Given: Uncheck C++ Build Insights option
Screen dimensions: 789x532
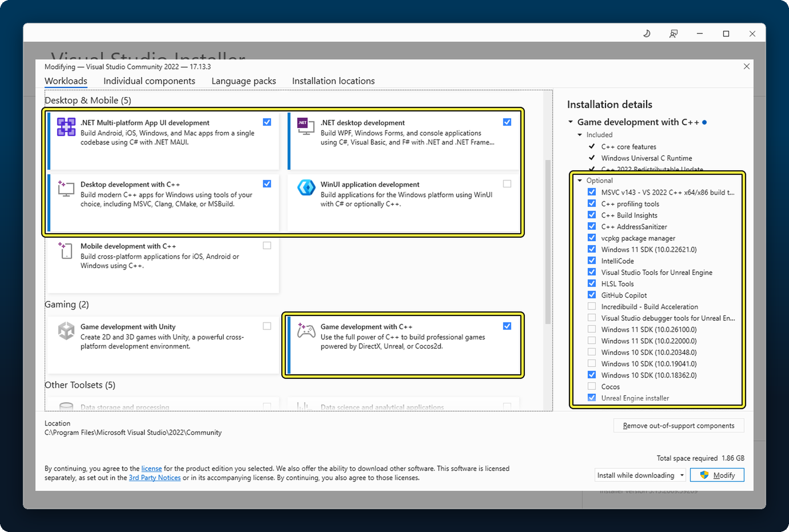Looking at the screenshot, I should pyautogui.click(x=592, y=215).
